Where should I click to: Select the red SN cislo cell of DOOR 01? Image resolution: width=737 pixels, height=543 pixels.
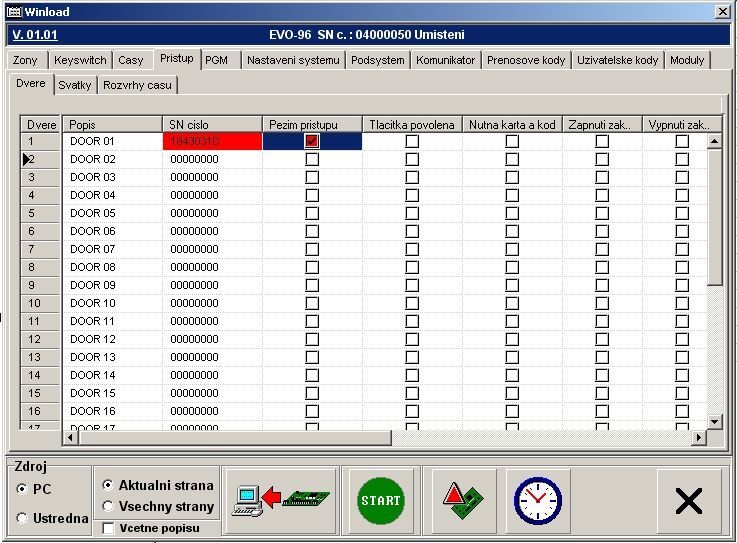tap(212, 141)
